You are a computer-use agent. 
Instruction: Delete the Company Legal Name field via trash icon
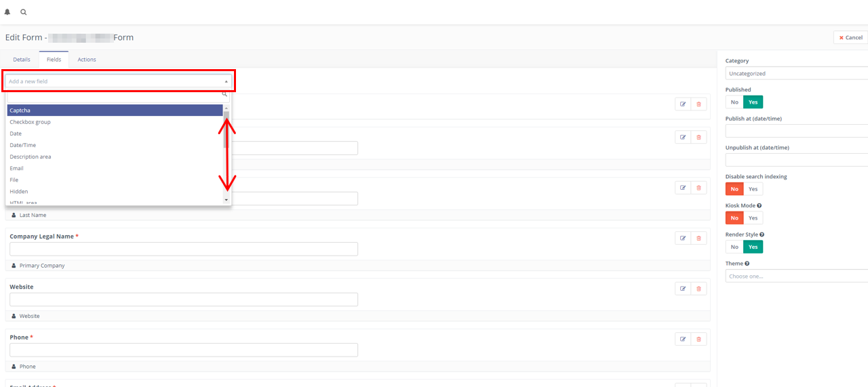(x=699, y=238)
